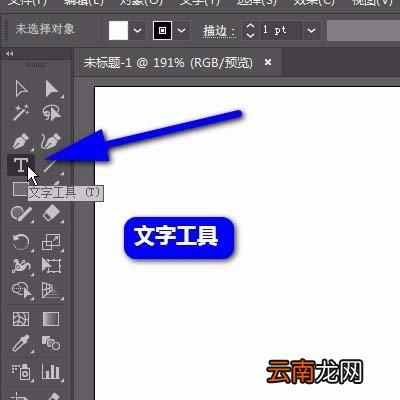Select the Direct Selection tool

pos(51,89)
